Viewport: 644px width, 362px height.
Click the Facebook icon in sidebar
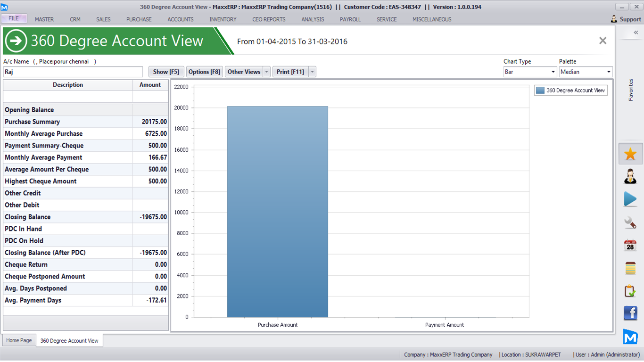pos(630,313)
